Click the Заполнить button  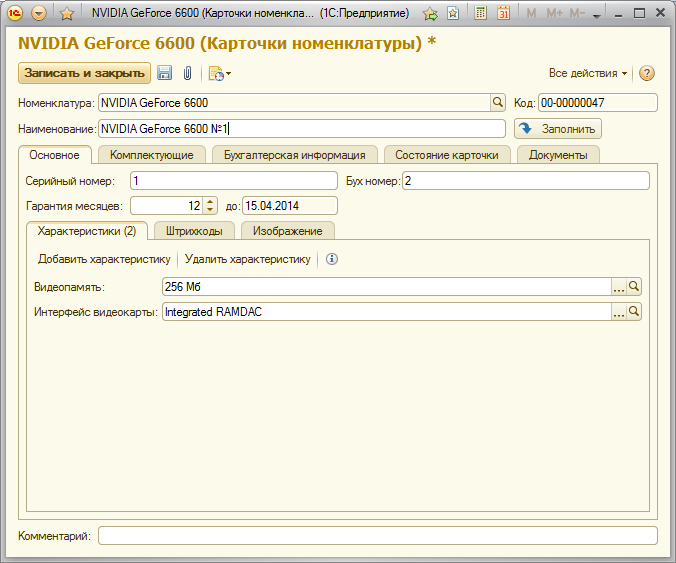(x=557, y=128)
